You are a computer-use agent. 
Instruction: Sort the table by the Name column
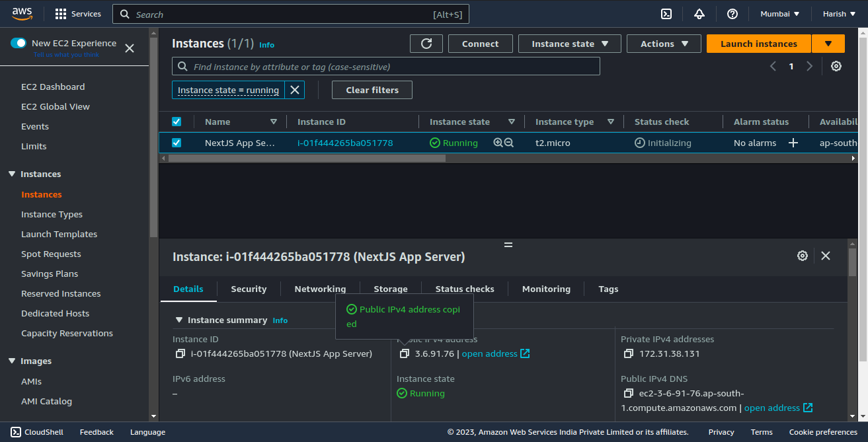(x=274, y=122)
